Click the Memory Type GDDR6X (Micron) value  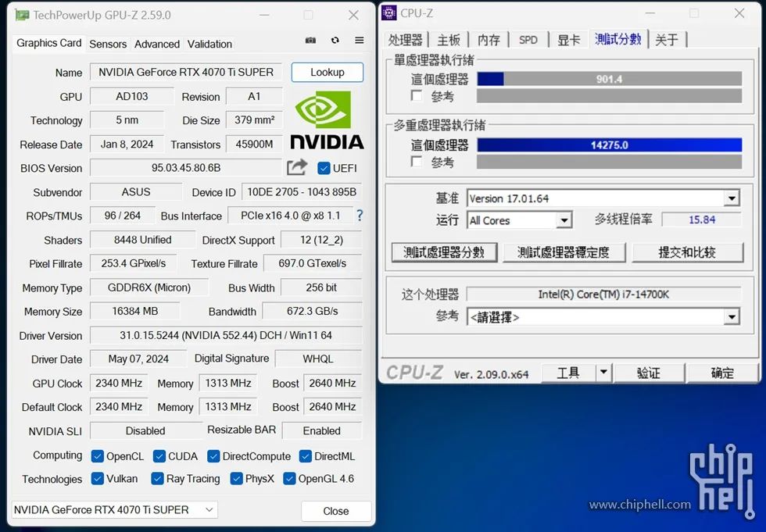pos(149,287)
